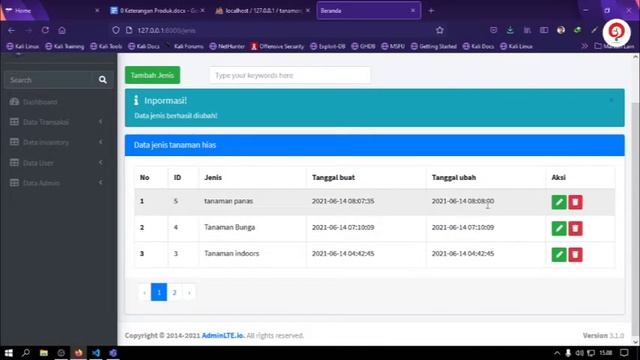Open new browser tab plus button

(x=431, y=11)
